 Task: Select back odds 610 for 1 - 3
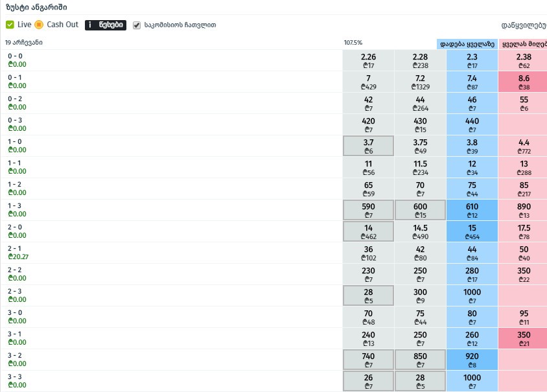click(x=472, y=211)
